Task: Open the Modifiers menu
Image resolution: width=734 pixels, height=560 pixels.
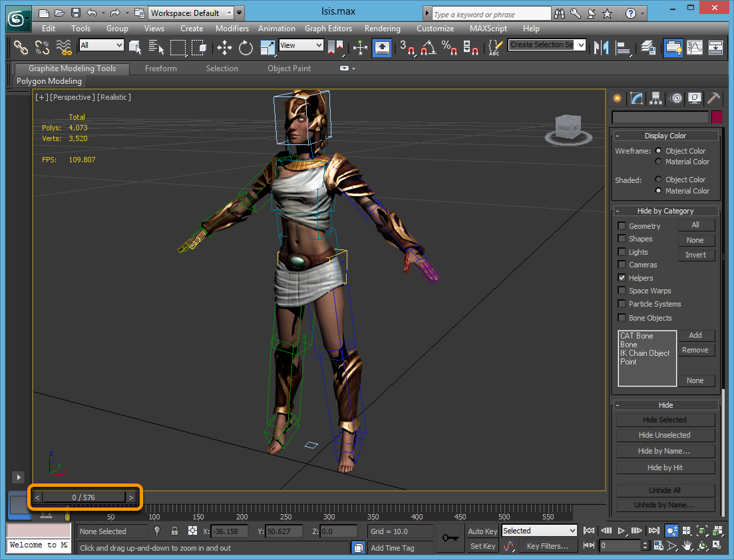Action: tap(232, 29)
